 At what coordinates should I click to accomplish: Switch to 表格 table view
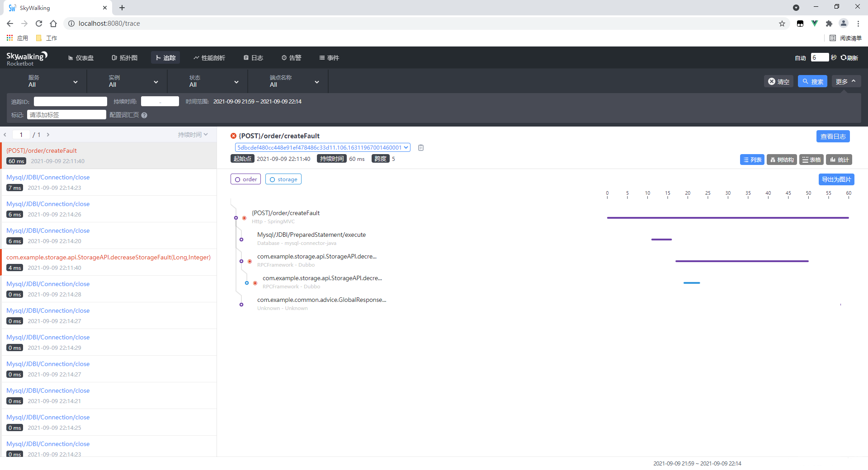coord(811,160)
